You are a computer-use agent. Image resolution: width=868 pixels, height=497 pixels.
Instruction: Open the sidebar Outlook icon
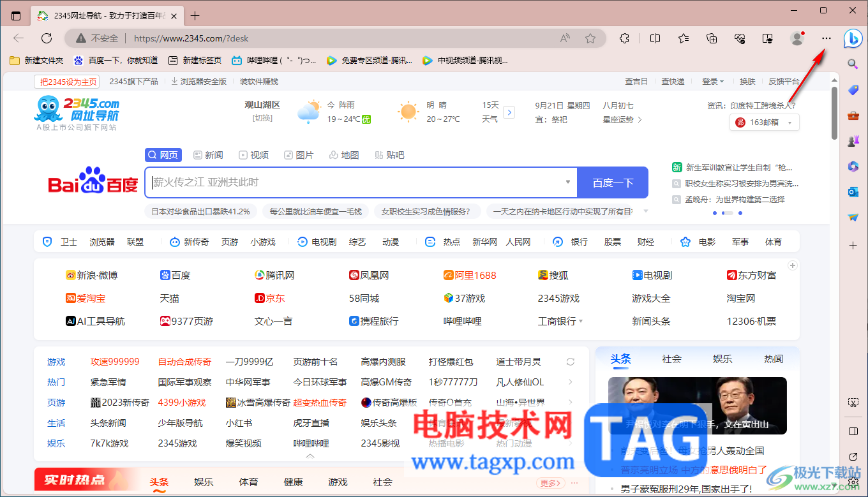click(853, 192)
